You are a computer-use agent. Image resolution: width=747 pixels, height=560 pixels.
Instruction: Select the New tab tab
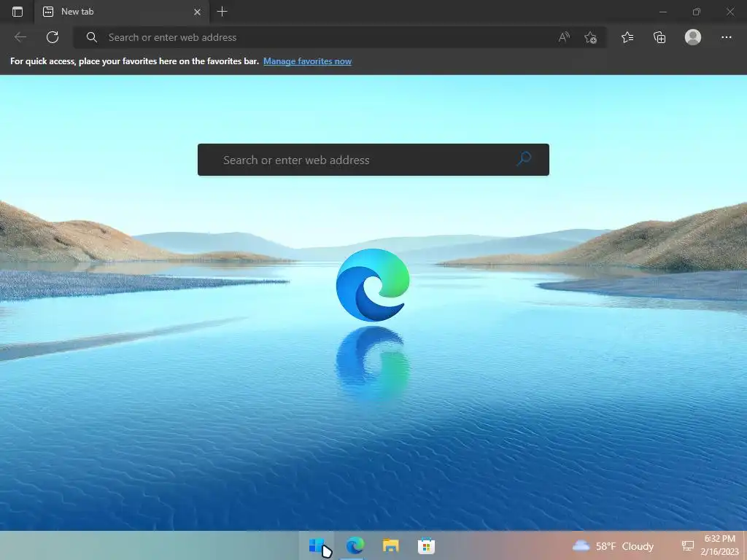(x=122, y=12)
